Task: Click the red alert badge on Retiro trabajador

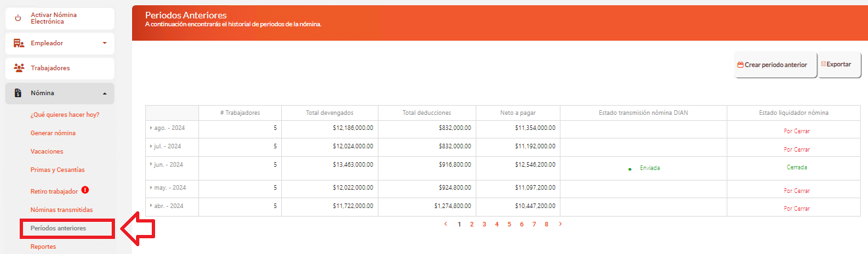Action: pyautogui.click(x=85, y=190)
